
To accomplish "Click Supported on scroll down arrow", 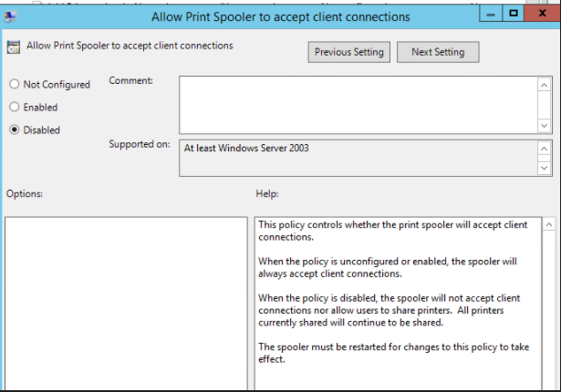I will [545, 168].
